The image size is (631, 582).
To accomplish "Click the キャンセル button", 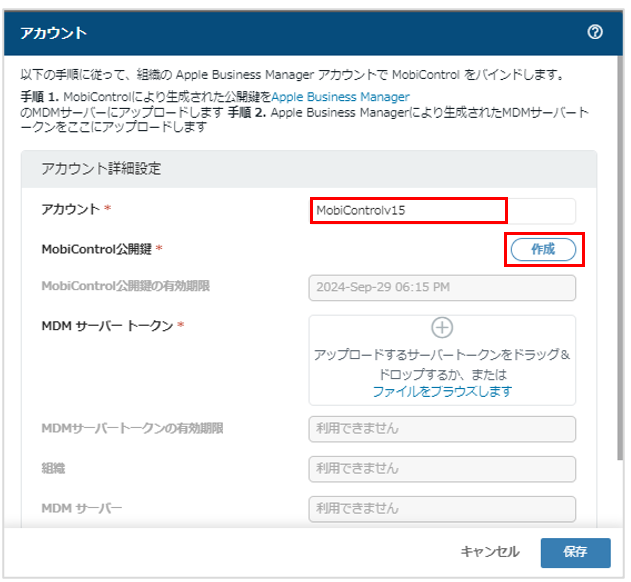I will click(x=490, y=551).
